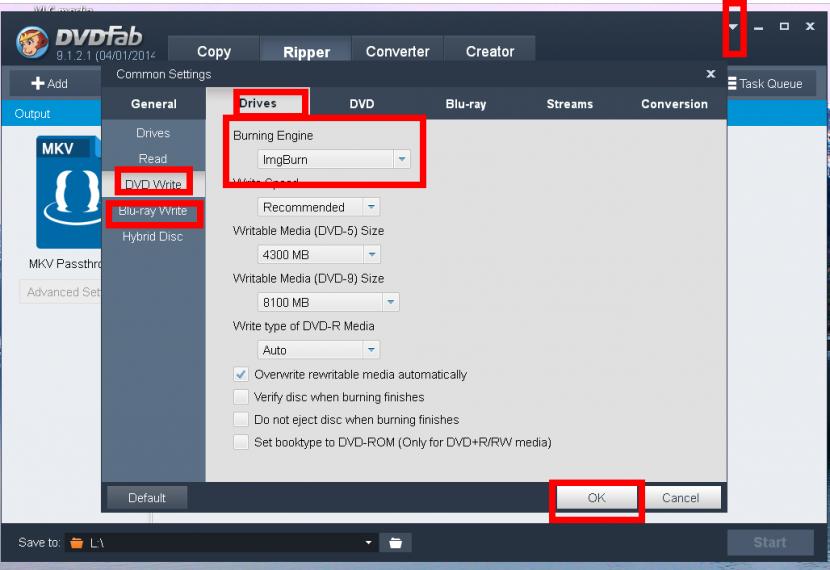Click the MKV Passthrough profile label
This screenshot has height=570, width=830.
pyautogui.click(x=65, y=264)
